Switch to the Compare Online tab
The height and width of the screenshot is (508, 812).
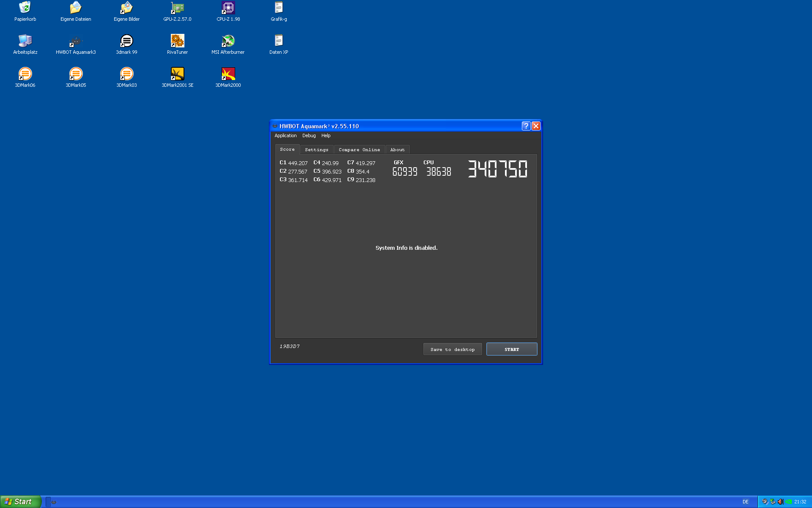click(x=359, y=150)
